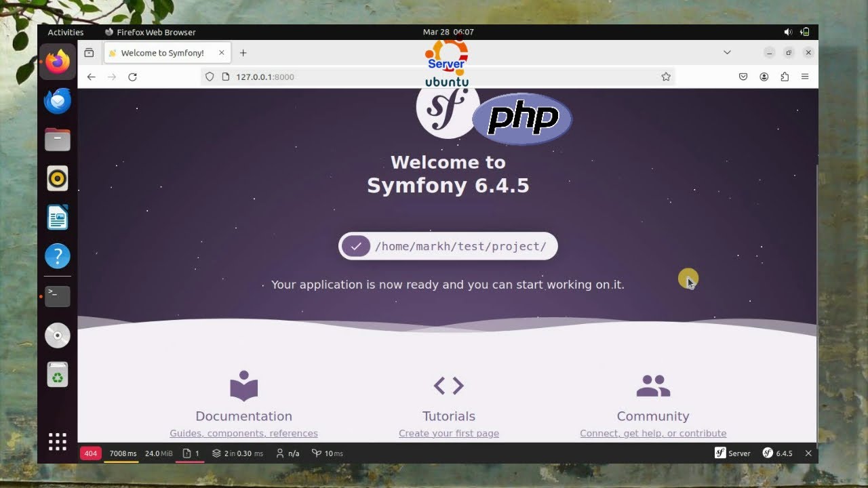Click the shield tracking protection icon

point(210,77)
